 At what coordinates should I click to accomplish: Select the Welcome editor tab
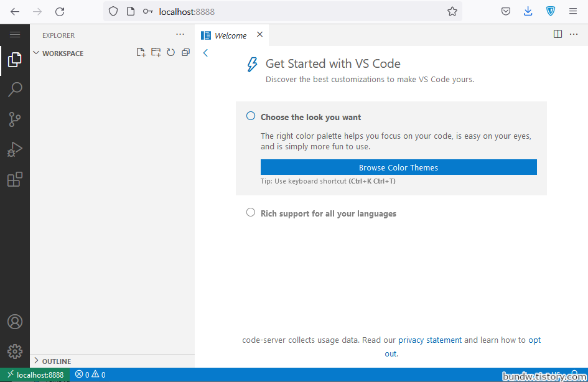click(231, 35)
